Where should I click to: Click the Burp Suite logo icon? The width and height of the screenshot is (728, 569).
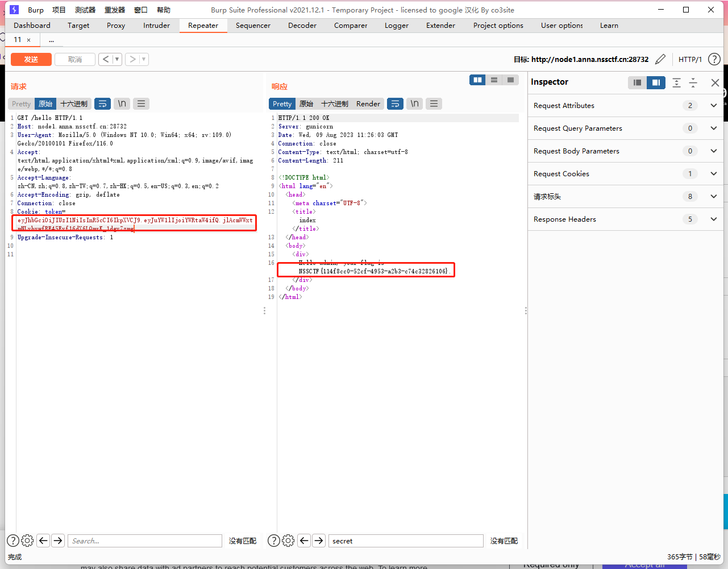coord(14,10)
